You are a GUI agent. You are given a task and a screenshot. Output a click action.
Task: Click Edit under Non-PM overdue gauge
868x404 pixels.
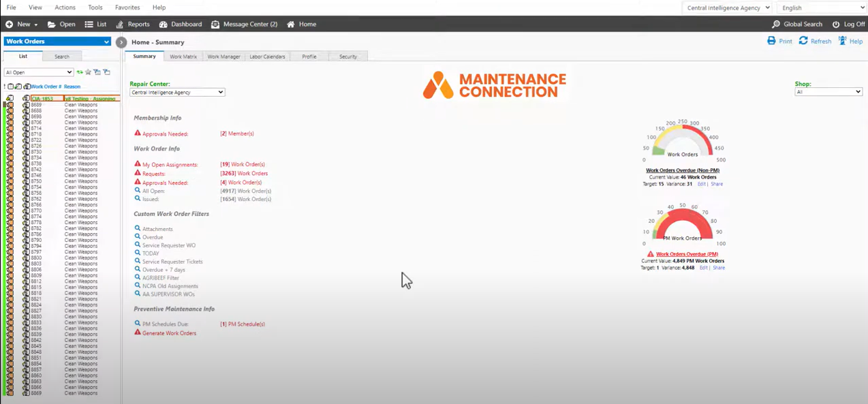(x=701, y=184)
